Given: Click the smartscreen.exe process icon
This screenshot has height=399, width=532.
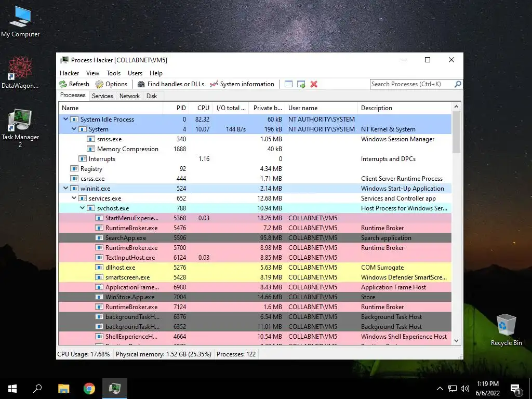Looking at the screenshot, I should click(x=99, y=277).
